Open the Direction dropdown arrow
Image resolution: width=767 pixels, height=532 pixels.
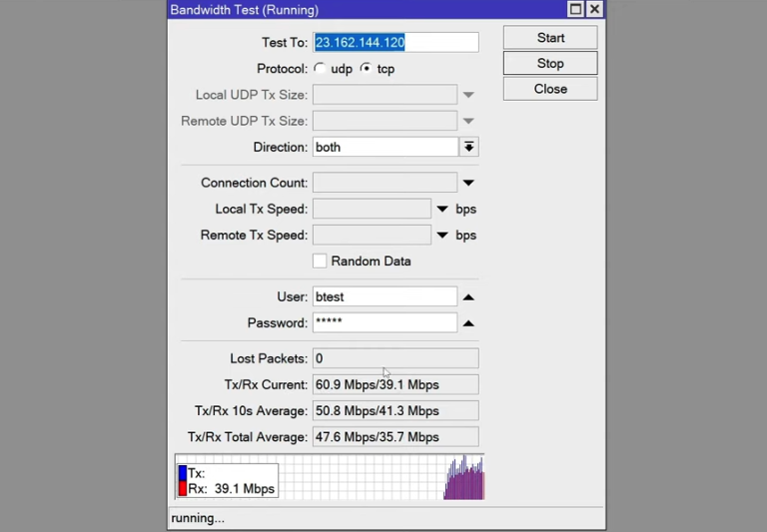468,147
